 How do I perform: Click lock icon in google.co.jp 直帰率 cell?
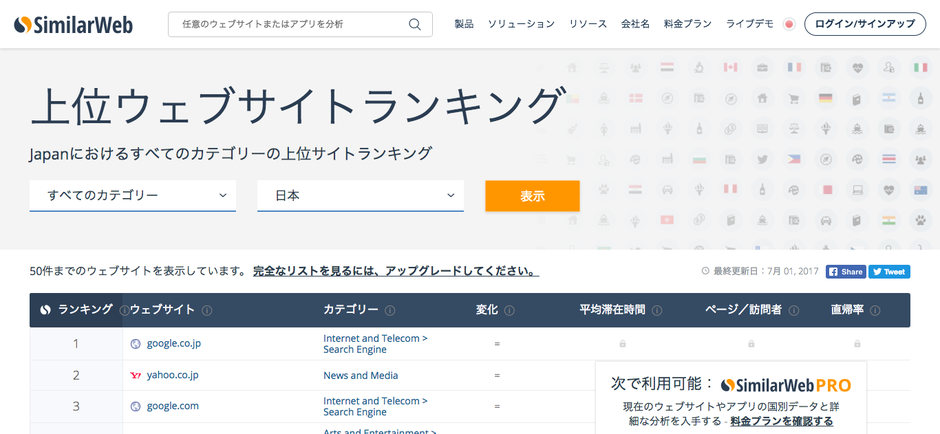click(857, 344)
